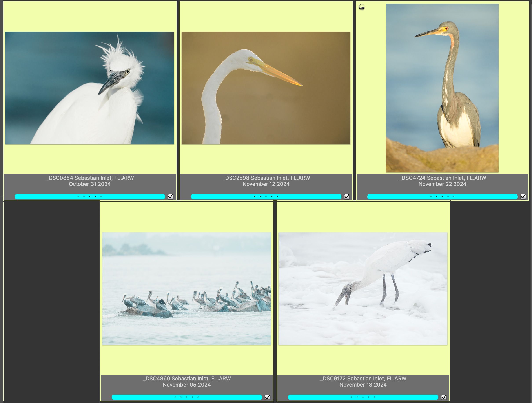532x403 pixels.
Task: Toggle the checkbox for _DSC9172 wood stork image
Action: coord(444,397)
